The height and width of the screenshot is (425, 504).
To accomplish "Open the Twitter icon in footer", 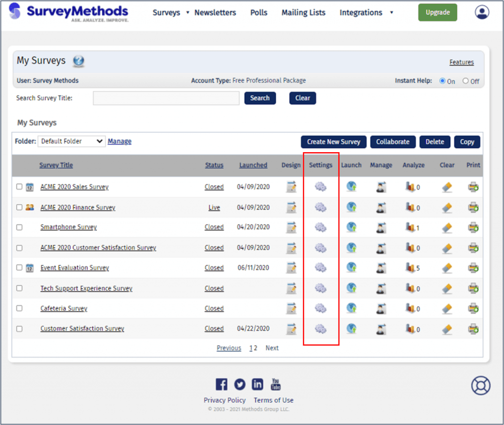I will tap(240, 384).
